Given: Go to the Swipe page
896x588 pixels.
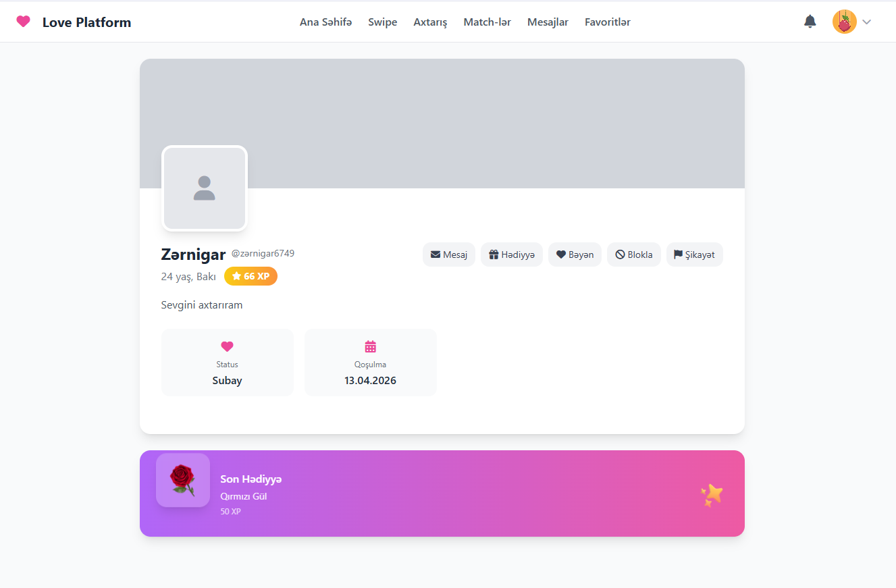Looking at the screenshot, I should pyautogui.click(x=382, y=22).
